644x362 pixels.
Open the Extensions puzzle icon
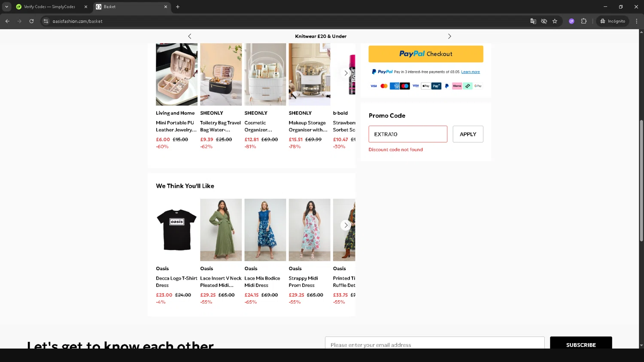coord(584,21)
